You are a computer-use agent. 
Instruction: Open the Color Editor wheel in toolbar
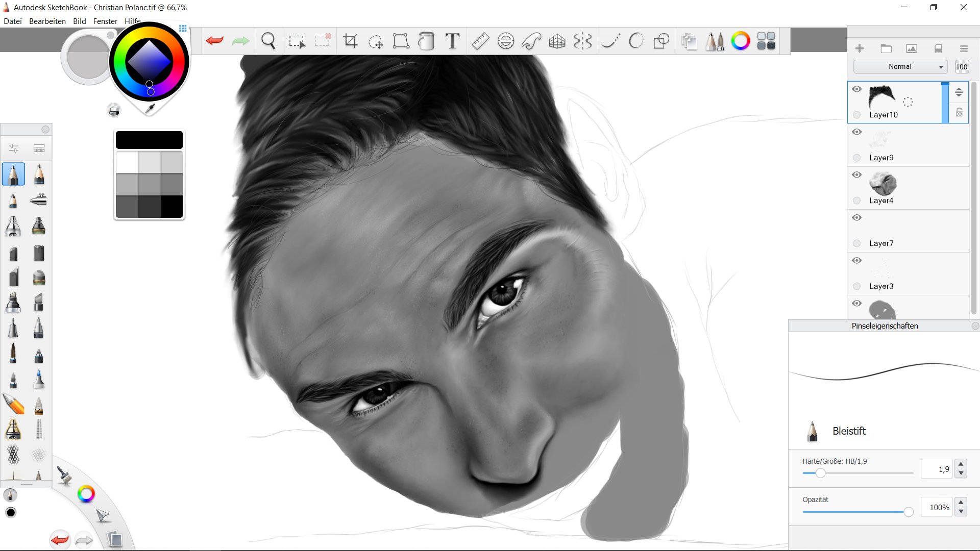740,41
